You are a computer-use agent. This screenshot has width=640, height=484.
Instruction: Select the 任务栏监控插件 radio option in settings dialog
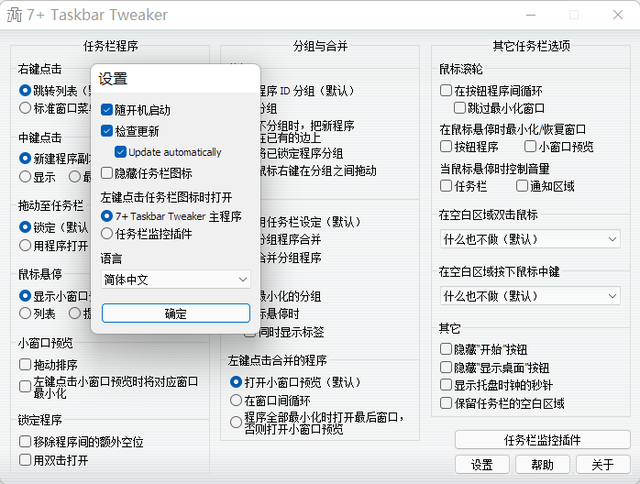107,234
